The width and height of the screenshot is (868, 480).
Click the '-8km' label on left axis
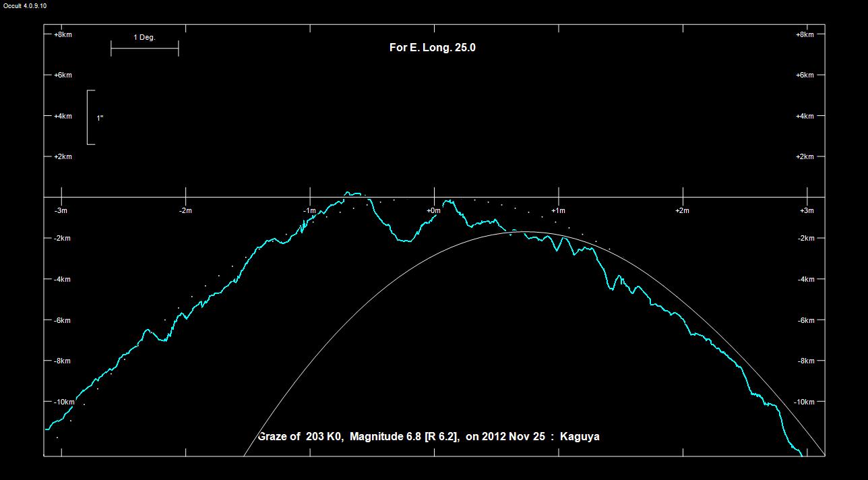62,361
